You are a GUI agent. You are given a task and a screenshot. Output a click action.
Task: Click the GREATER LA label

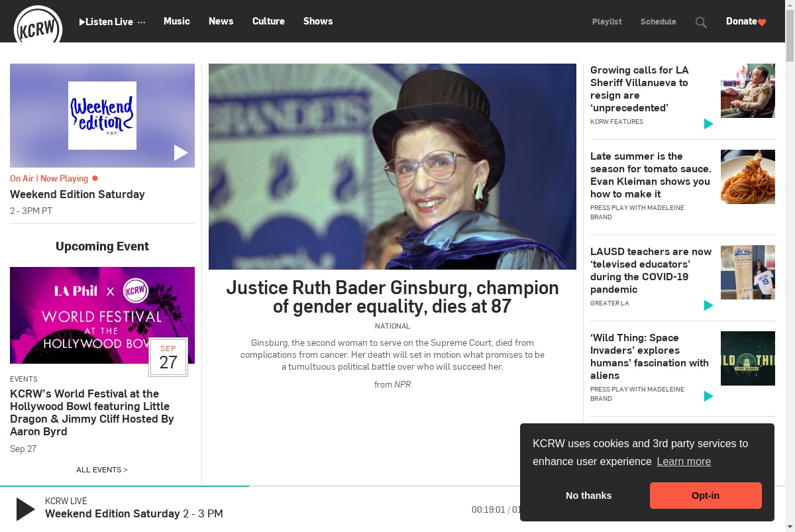pyautogui.click(x=609, y=303)
